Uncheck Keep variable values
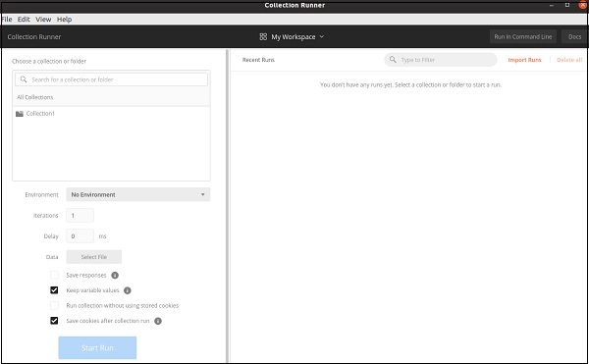 pyautogui.click(x=54, y=290)
